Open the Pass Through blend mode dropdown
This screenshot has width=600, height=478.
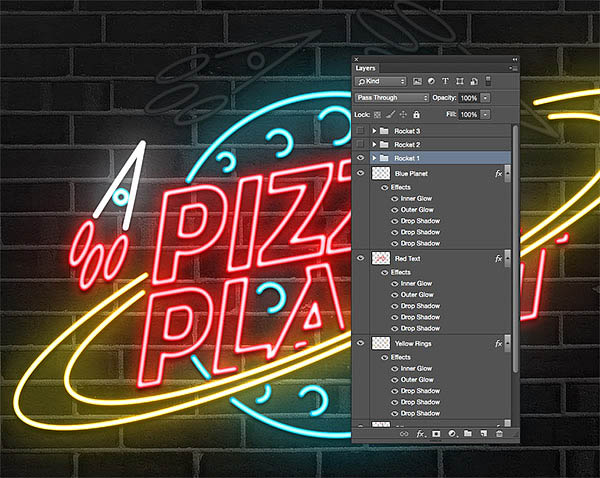pyautogui.click(x=391, y=98)
